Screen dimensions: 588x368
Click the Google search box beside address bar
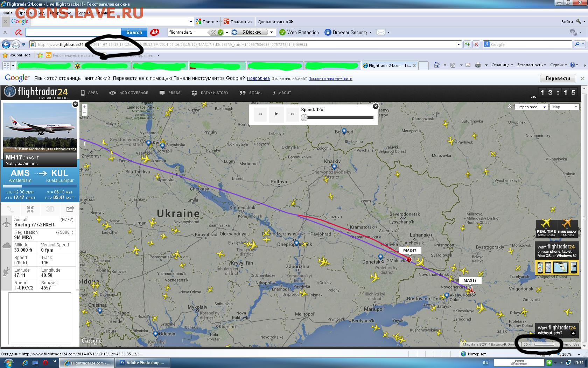coord(528,45)
